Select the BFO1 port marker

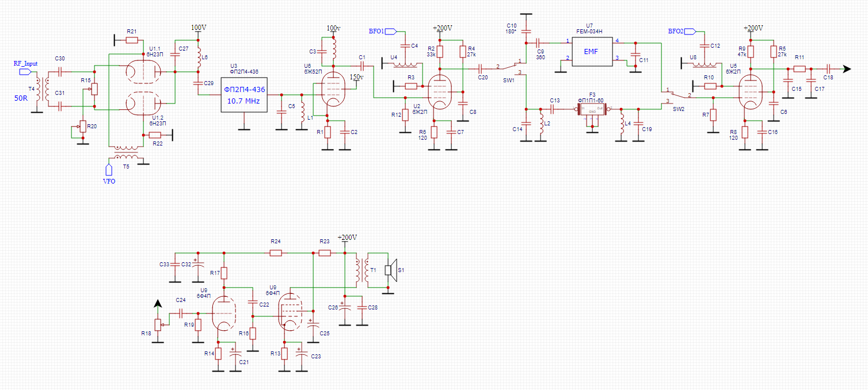tap(391, 31)
